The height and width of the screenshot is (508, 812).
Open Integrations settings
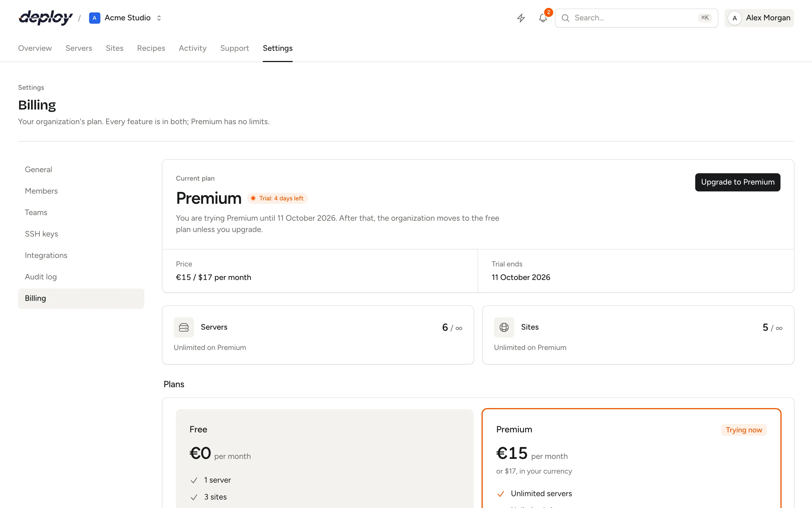81,255
